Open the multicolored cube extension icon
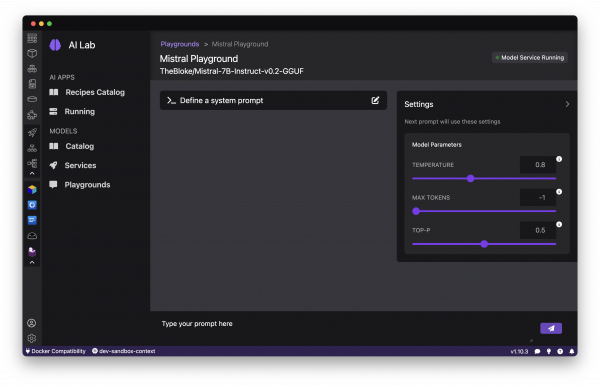Viewport: 600px width, 386px height. (x=32, y=189)
